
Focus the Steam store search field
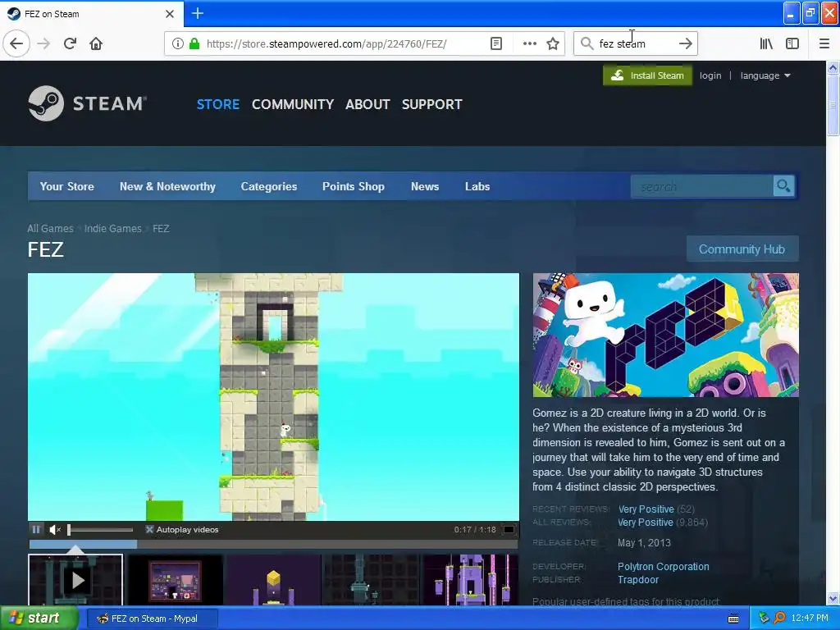(702, 186)
